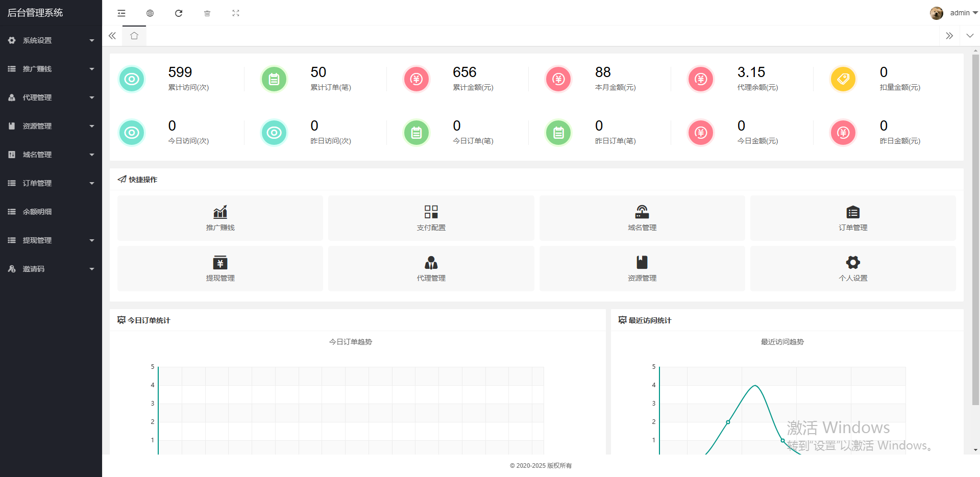The width and height of the screenshot is (980, 477).
Task: Open 域名管理 quick action tile
Action: [642, 218]
